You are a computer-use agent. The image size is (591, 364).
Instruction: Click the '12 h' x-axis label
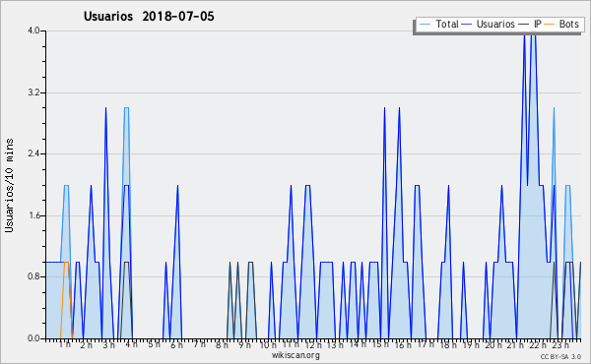click(313, 344)
